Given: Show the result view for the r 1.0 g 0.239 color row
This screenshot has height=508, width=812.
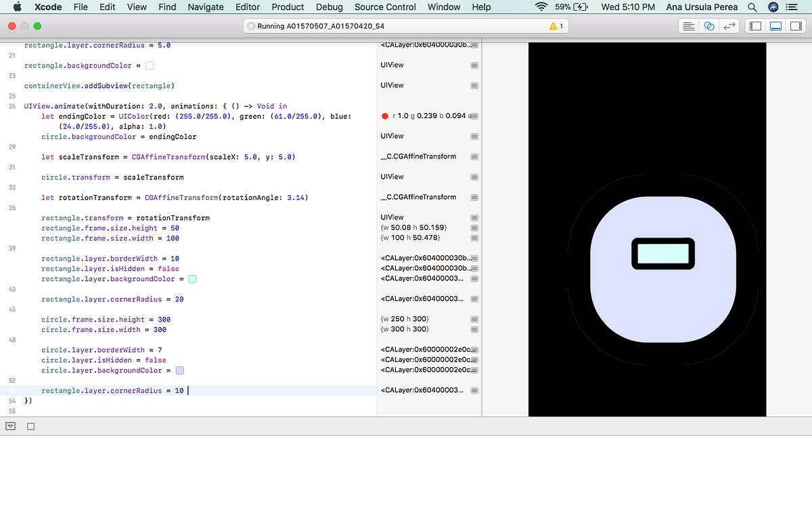Looking at the screenshot, I should click(474, 116).
